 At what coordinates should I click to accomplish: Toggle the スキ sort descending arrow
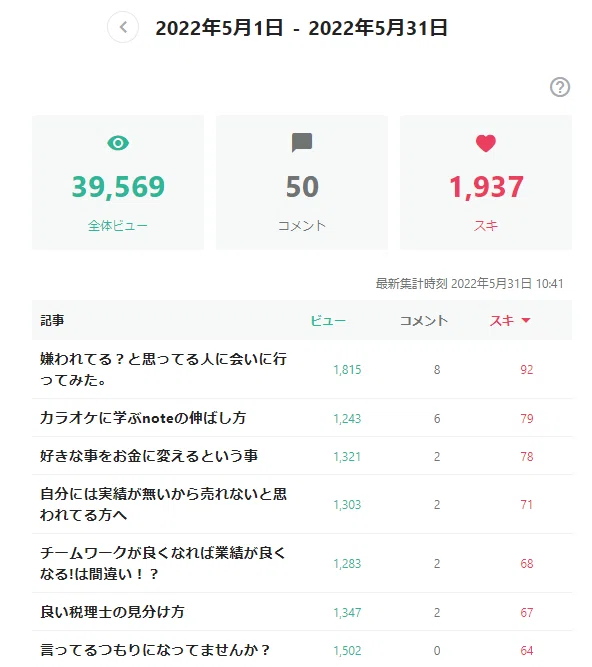(526, 320)
